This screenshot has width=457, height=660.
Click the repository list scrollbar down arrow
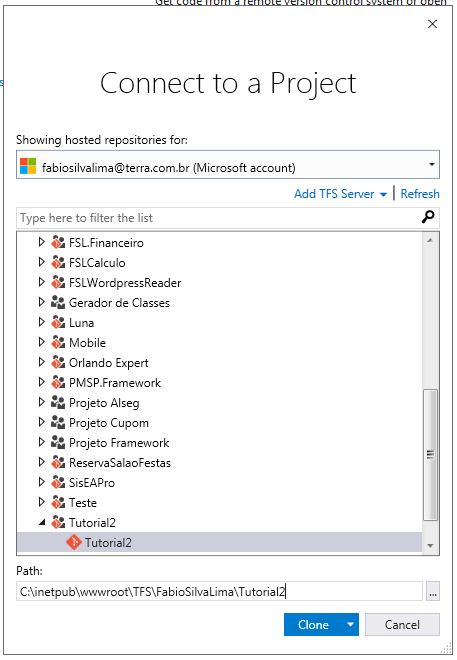430,546
